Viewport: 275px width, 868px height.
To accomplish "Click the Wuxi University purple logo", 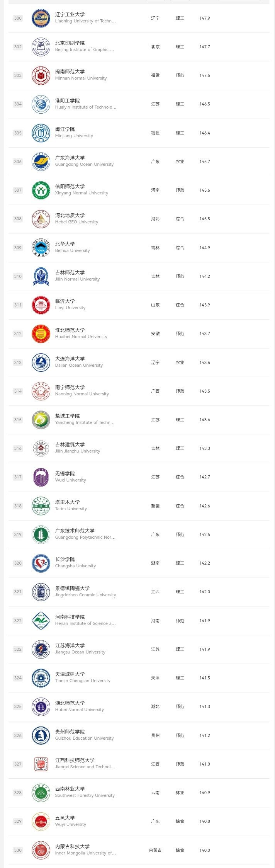I will pos(41,477).
